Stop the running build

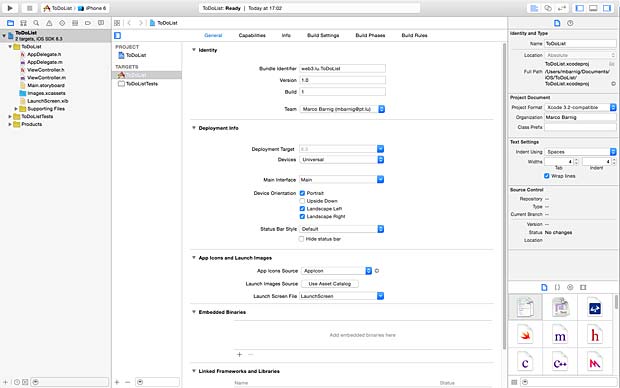[x=29, y=8]
